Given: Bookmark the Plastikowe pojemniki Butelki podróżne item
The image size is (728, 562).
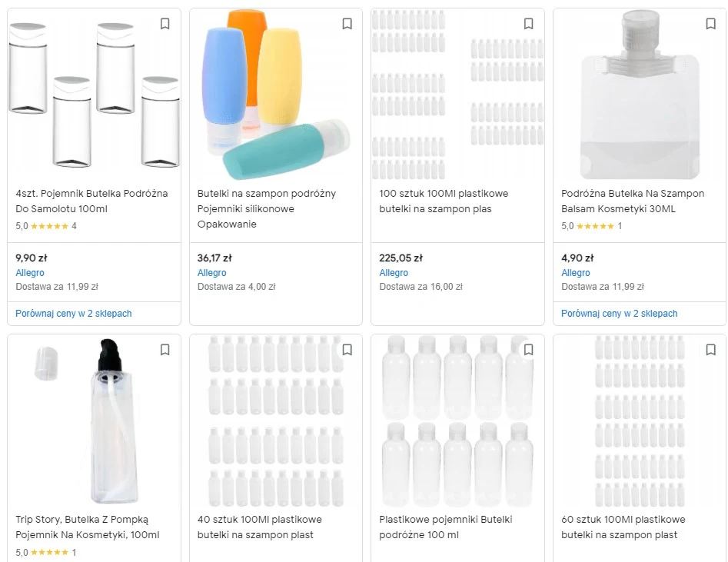Looking at the screenshot, I should [528, 350].
